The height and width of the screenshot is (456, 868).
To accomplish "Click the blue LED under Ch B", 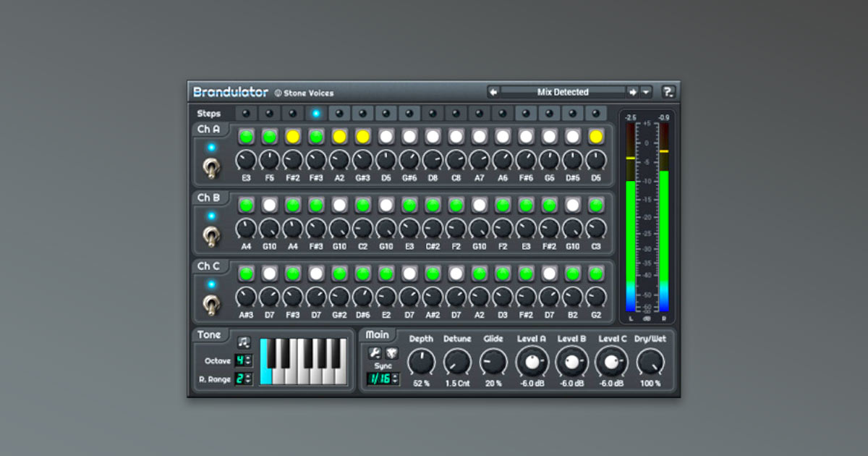I will click(x=211, y=216).
